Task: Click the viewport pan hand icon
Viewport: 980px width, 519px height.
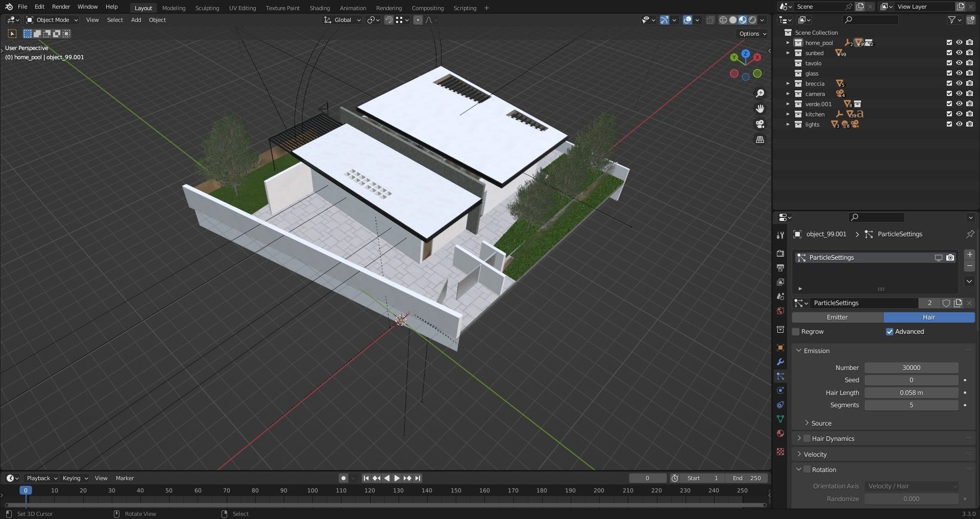Action: coord(760,109)
